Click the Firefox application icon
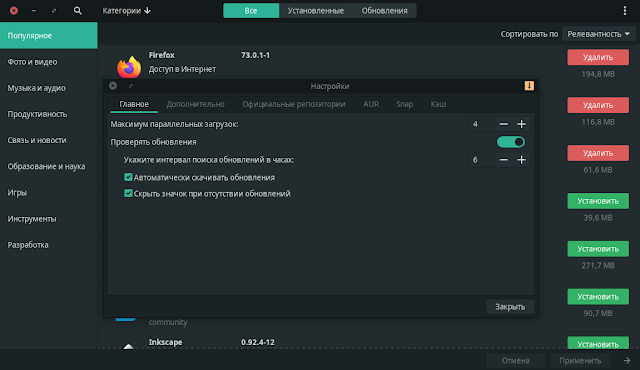 click(x=129, y=67)
